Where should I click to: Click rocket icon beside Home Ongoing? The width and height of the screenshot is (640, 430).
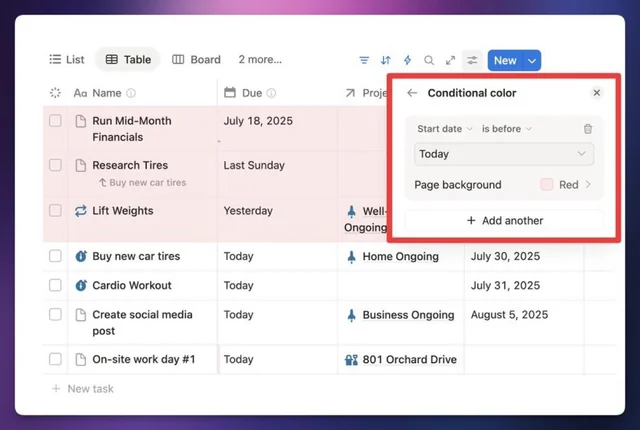click(x=351, y=257)
